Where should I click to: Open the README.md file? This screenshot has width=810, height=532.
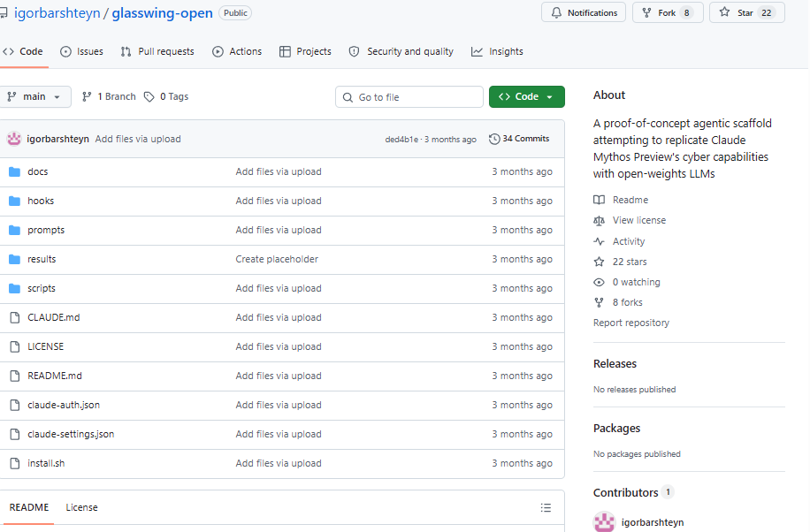55,376
